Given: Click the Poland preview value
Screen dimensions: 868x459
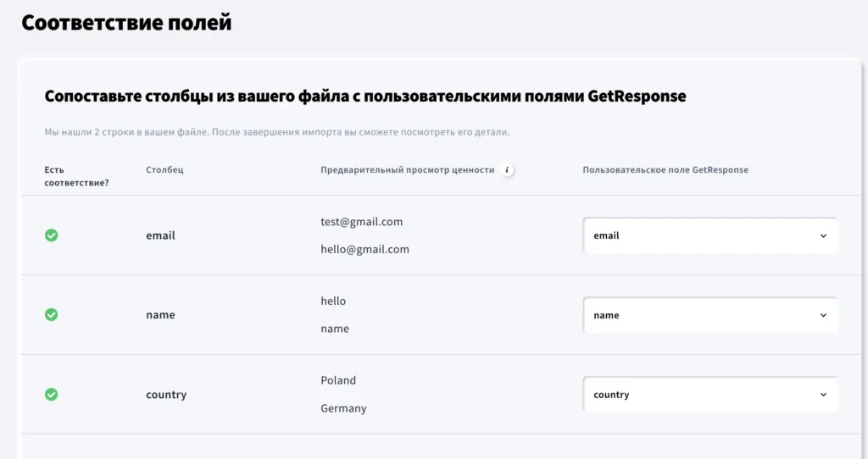Looking at the screenshot, I should 338,380.
